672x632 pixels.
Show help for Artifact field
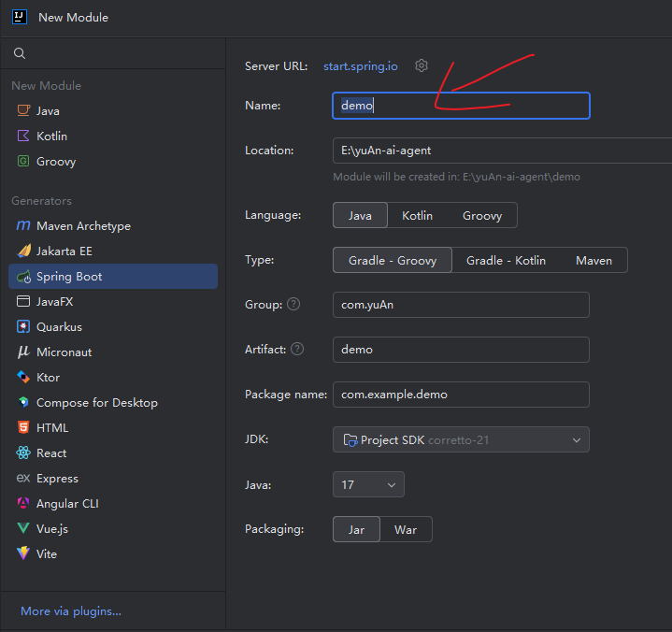(x=297, y=349)
